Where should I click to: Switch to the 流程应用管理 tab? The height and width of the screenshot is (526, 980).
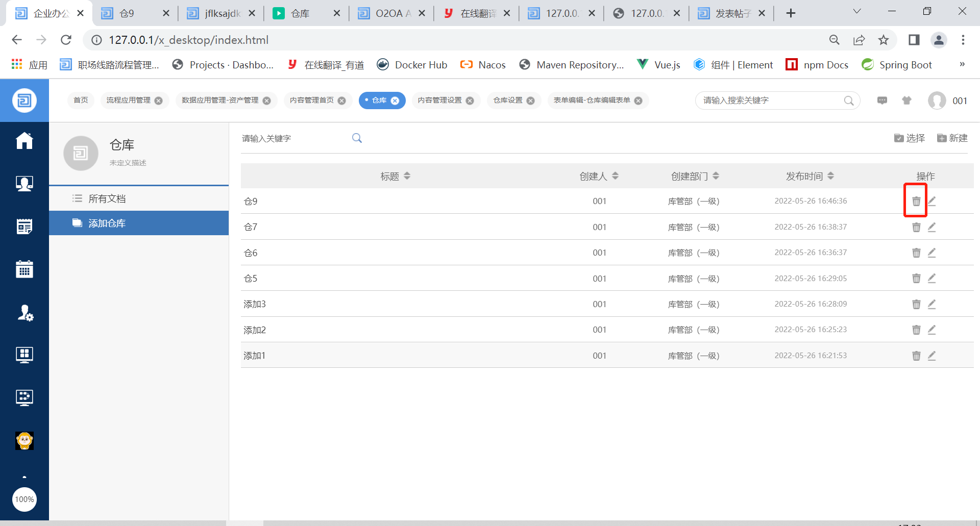click(x=128, y=101)
